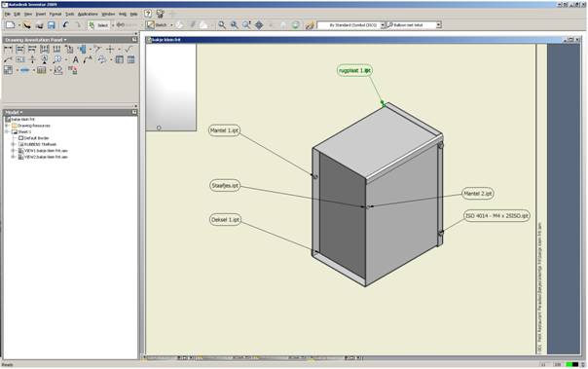Click the pencil icon before the standard dropdown

(x=310, y=25)
